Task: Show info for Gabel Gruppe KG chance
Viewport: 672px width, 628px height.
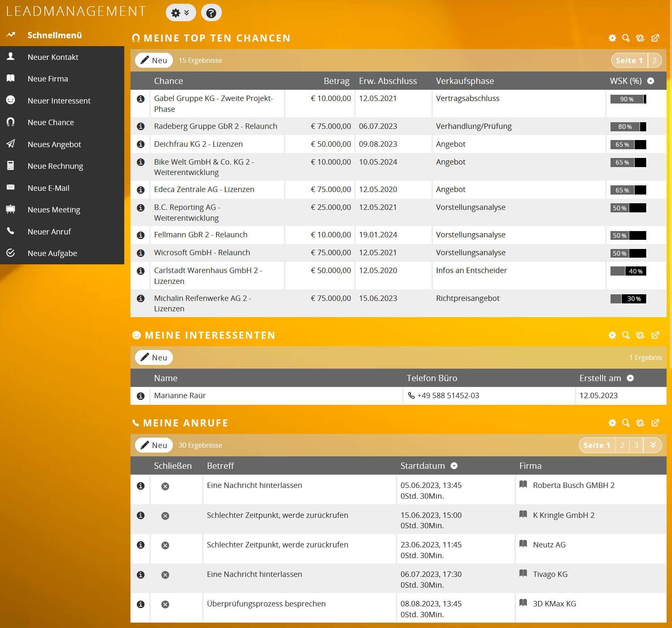Action: (x=141, y=99)
